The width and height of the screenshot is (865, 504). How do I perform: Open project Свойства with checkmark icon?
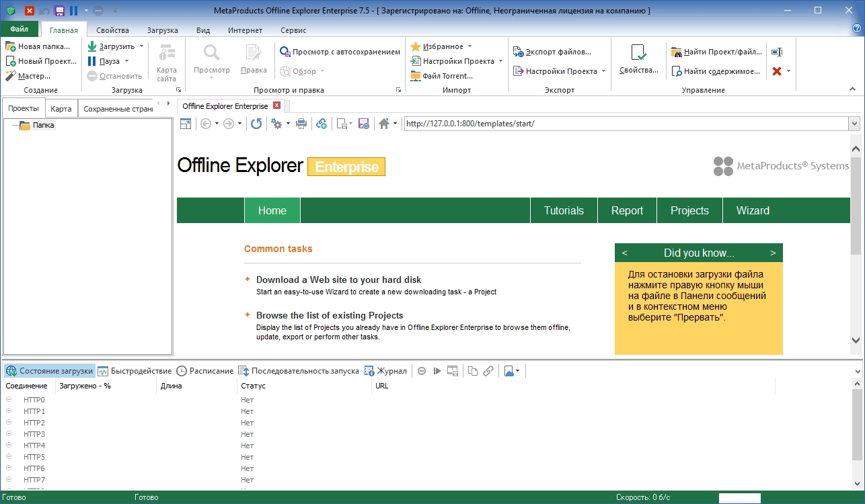click(x=639, y=60)
